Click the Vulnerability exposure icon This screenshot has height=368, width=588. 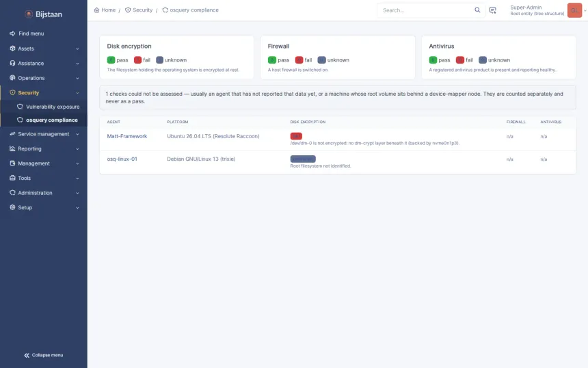point(20,107)
